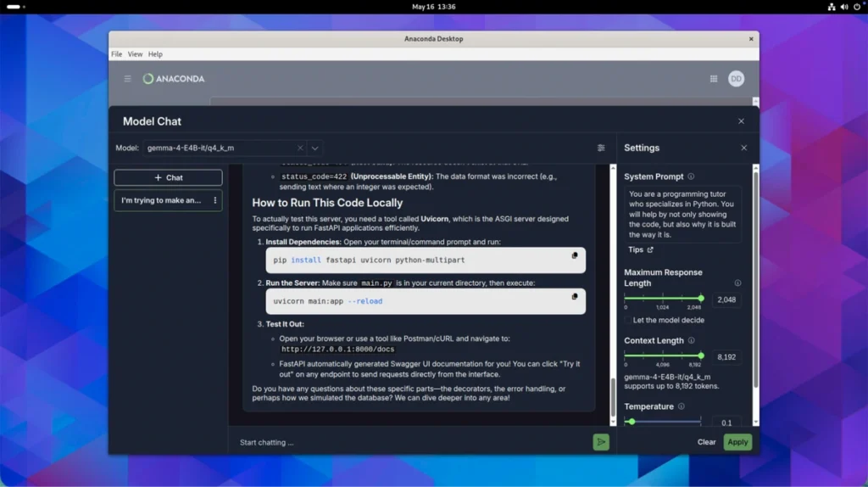This screenshot has height=487, width=868.
Task: Expand the model selection dropdown arrow
Action: [315, 148]
